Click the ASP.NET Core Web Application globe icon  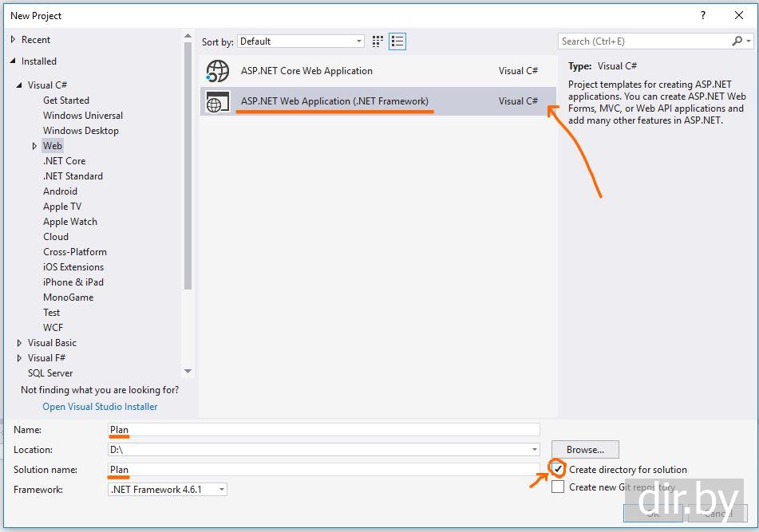(218, 71)
